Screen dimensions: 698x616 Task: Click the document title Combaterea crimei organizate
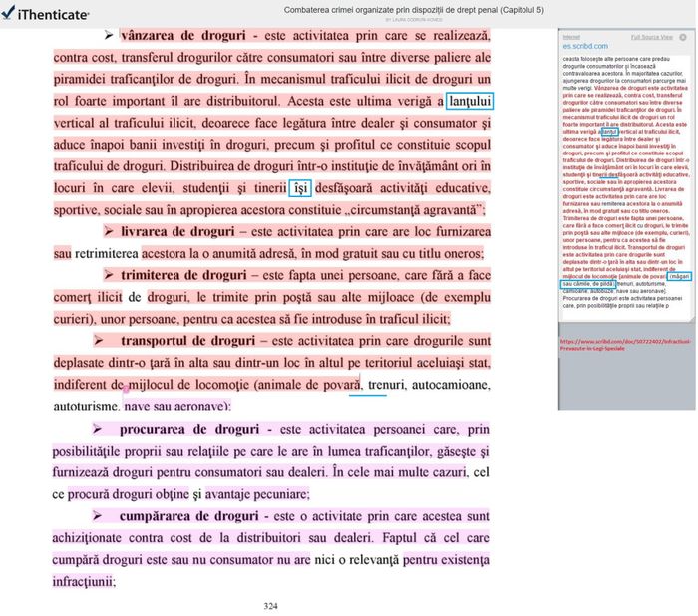coord(414,10)
